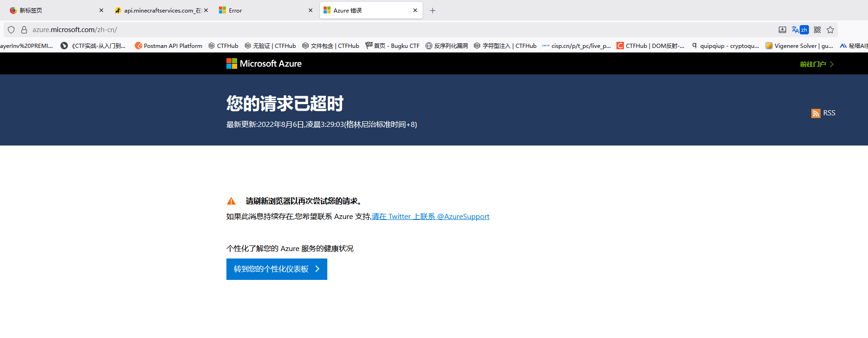Switch to the api.minecraftservices.com tab
The width and height of the screenshot is (868, 338).
(x=158, y=10)
